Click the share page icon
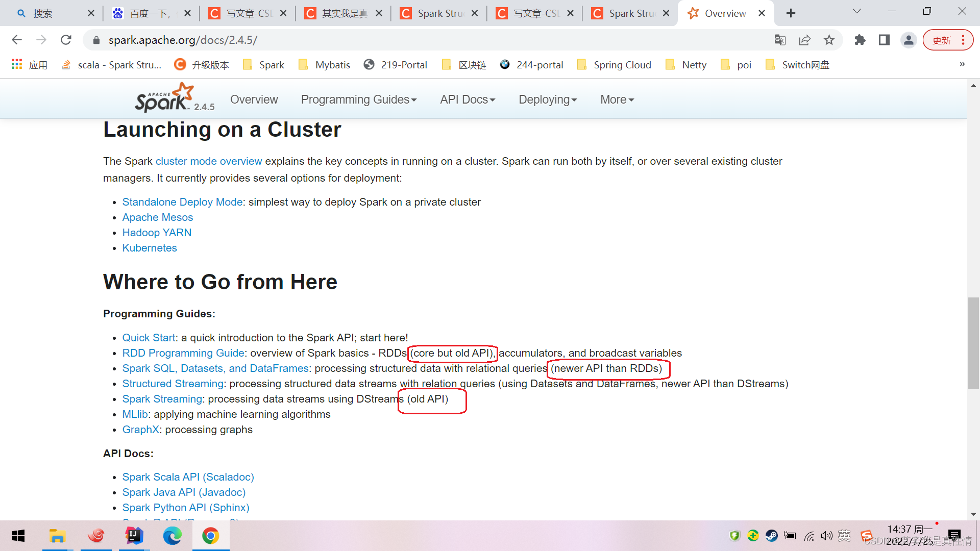This screenshot has height=551, width=980. tap(805, 40)
